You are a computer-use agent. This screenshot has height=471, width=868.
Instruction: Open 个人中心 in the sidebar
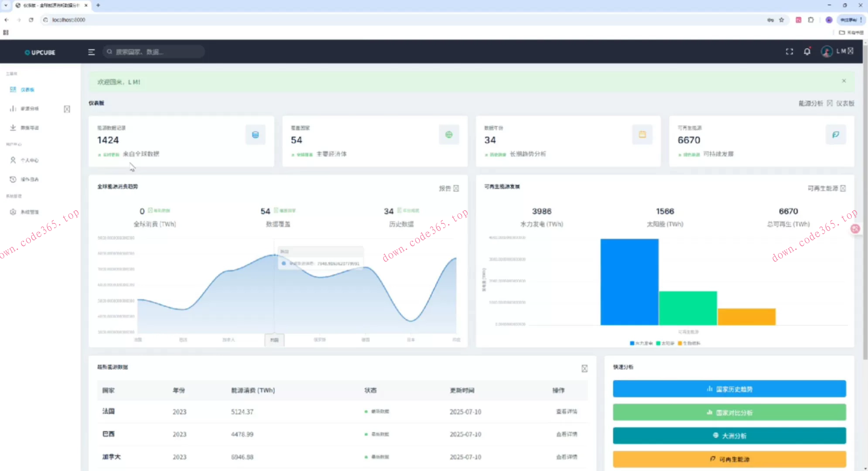(x=29, y=160)
